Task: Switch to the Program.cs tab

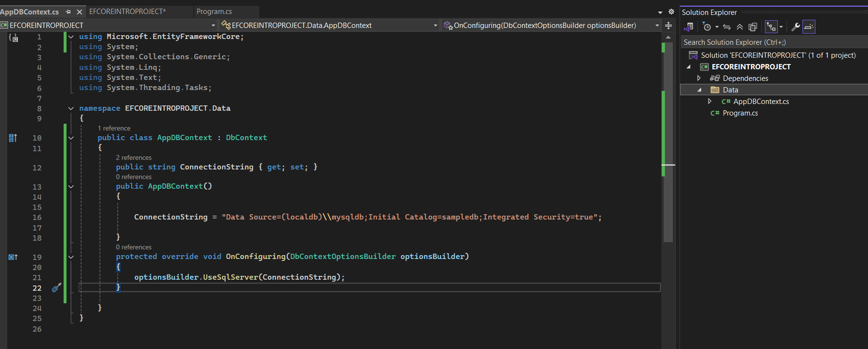Action: 214,12
